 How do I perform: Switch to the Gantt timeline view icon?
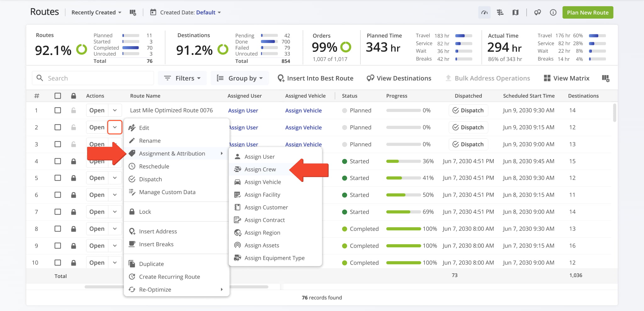coord(500,13)
